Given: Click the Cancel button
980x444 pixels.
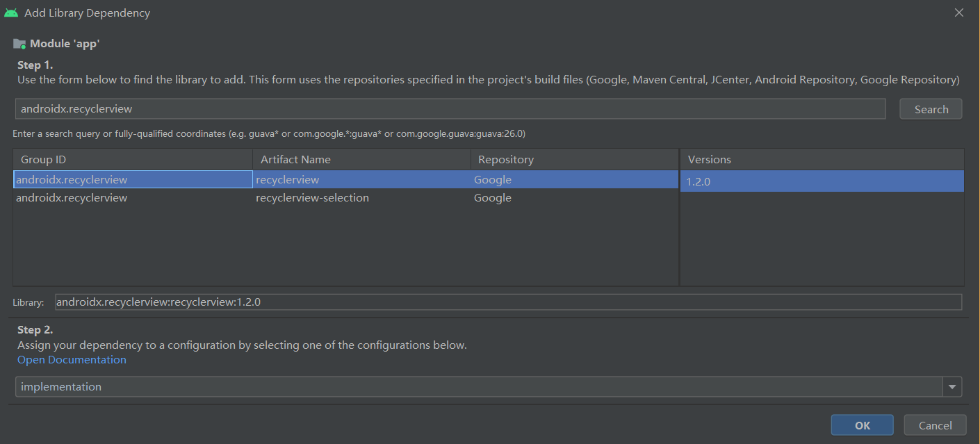Looking at the screenshot, I should tap(935, 425).
